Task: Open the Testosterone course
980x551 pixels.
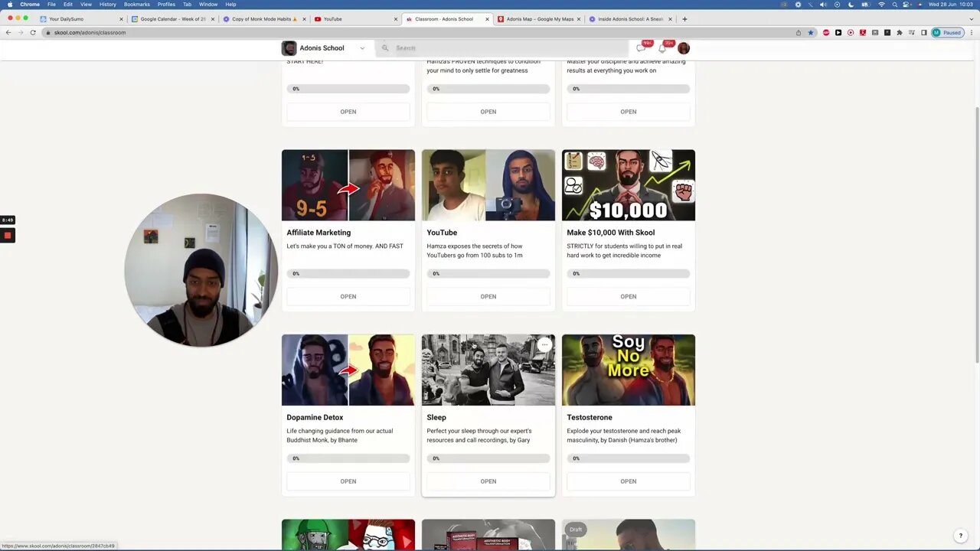Action: [x=629, y=481]
